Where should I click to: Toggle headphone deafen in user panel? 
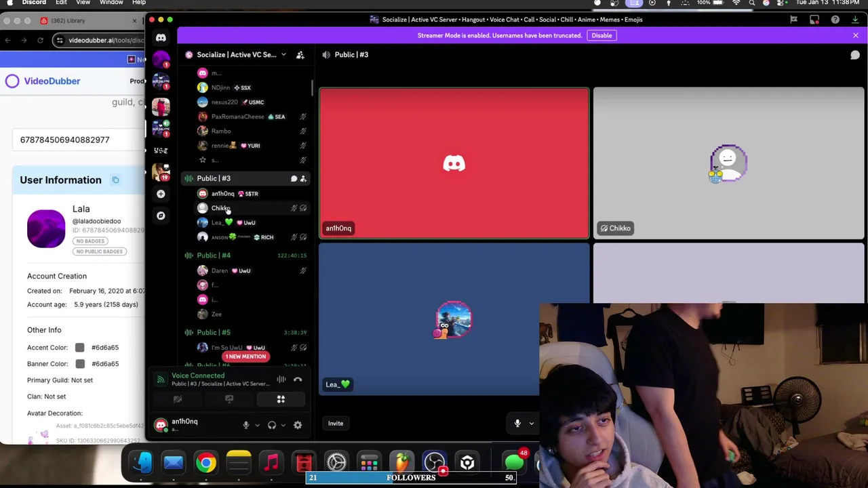point(272,425)
